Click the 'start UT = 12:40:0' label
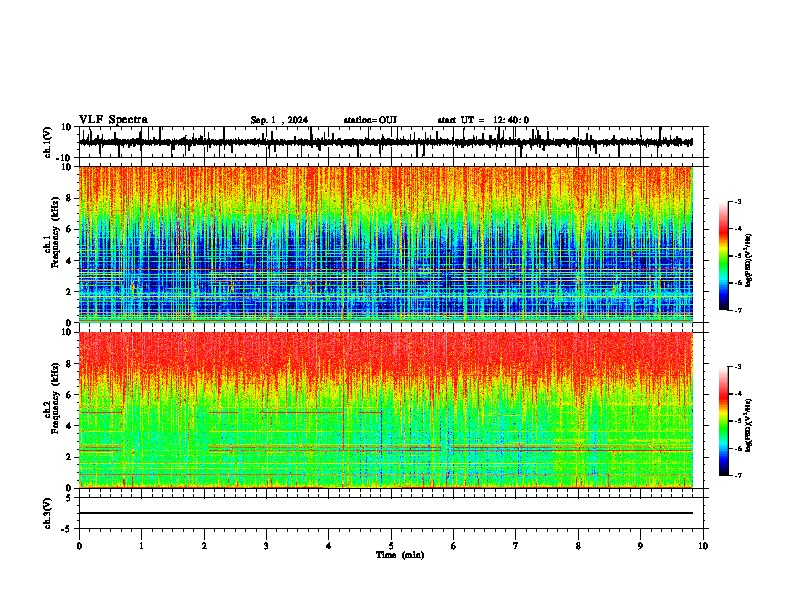 point(483,120)
